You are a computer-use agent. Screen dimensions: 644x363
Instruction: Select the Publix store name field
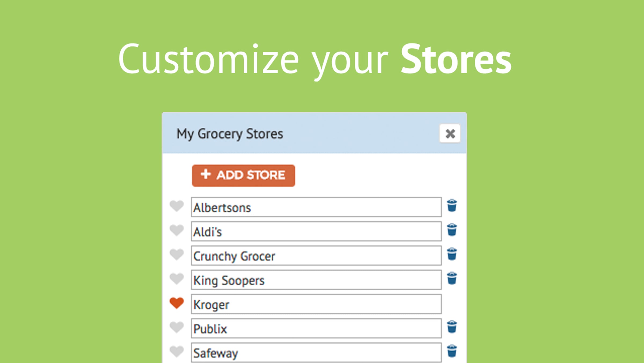point(316,328)
